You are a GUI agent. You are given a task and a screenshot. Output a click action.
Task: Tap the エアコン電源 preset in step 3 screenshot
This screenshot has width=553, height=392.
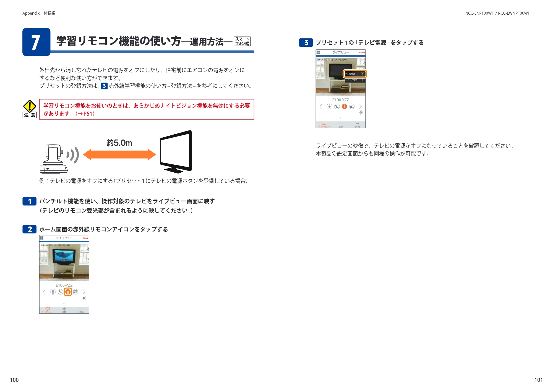(x=355, y=80)
